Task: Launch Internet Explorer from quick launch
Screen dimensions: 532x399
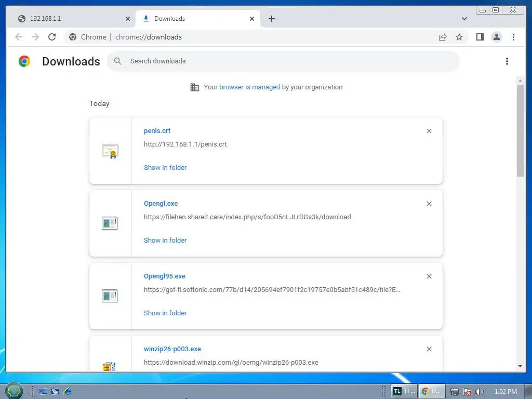Action: click(68, 391)
